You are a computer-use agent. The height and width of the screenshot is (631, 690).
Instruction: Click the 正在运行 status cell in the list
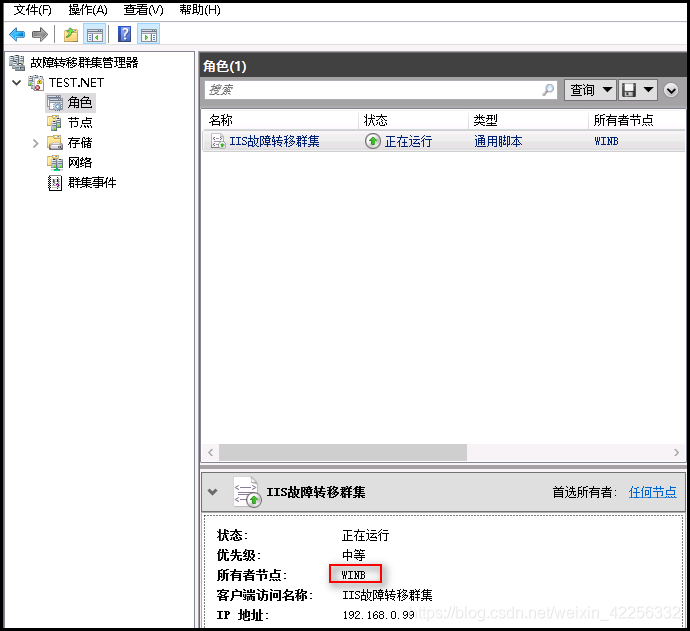(x=408, y=141)
